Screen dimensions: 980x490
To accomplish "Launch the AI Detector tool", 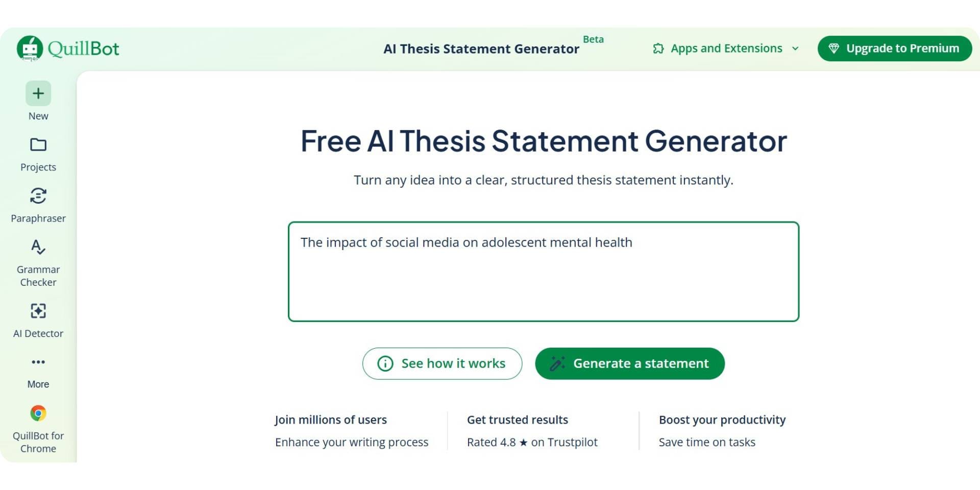I will (x=38, y=311).
